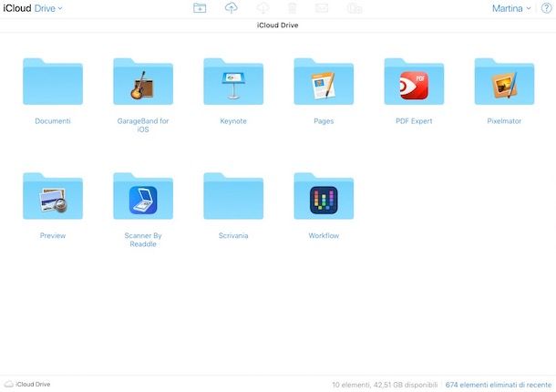
Task: Click the Pages folder name label
Action: click(324, 121)
